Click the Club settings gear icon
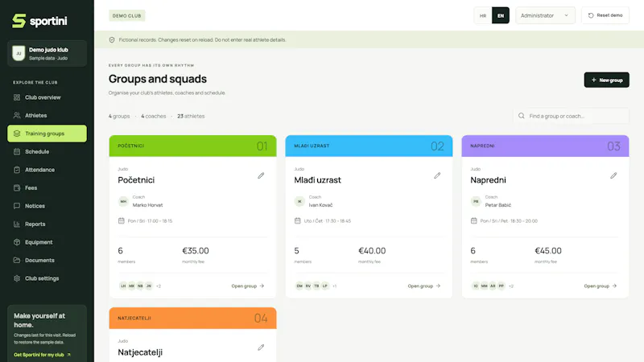Viewport: 644px width, 362px height. pos(17,278)
